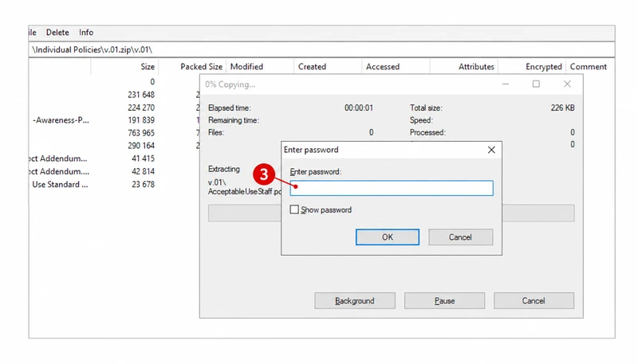Minimize the Copying progress window
Image resolution: width=638 pixels, height=364 pixels.
pos(506,84)
